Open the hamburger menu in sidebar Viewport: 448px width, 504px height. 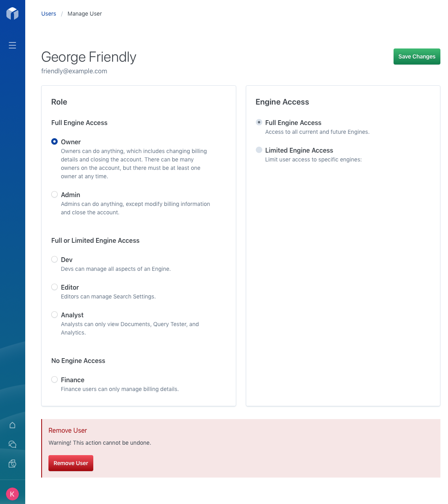12,45
